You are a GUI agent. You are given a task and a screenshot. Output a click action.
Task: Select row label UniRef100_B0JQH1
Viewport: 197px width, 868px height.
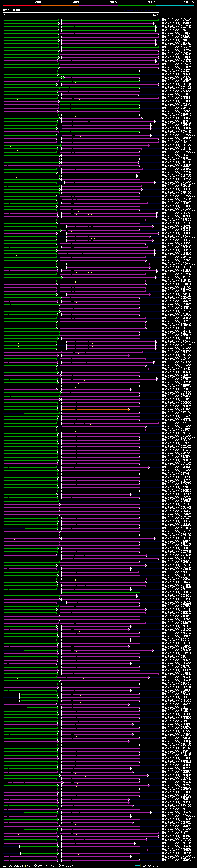coord(177,57)
